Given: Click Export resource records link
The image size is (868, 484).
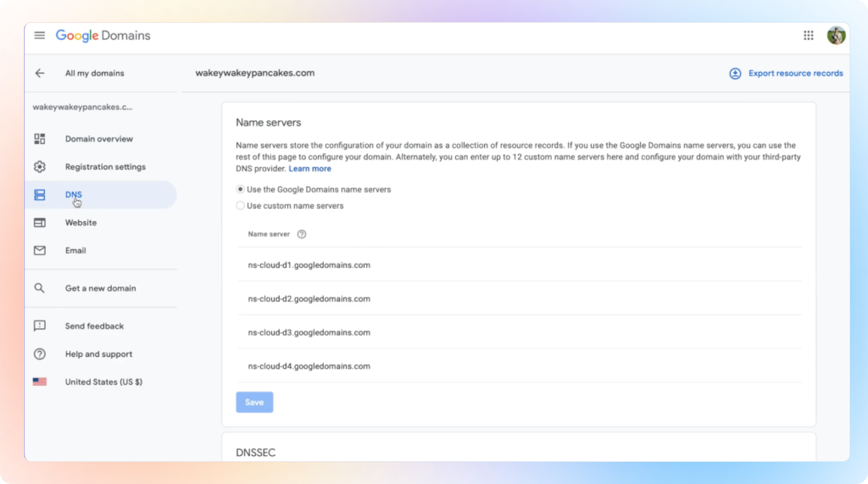Looking at the screenshot, I should pos(795,73).
